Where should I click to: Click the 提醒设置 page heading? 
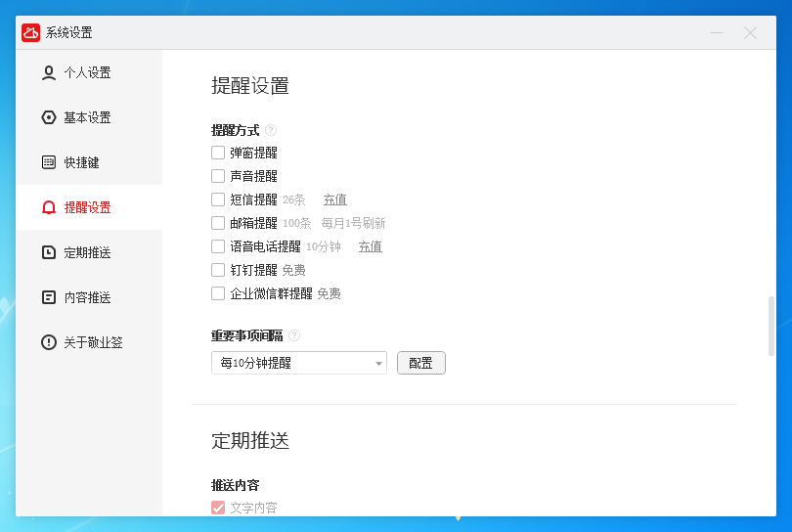pos(250,86)
